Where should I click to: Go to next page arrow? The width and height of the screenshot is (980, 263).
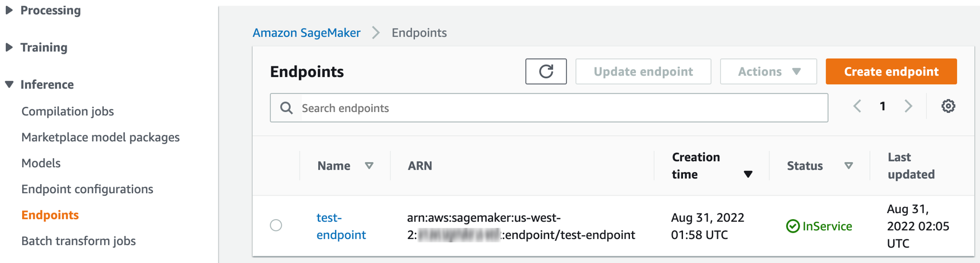908,106
